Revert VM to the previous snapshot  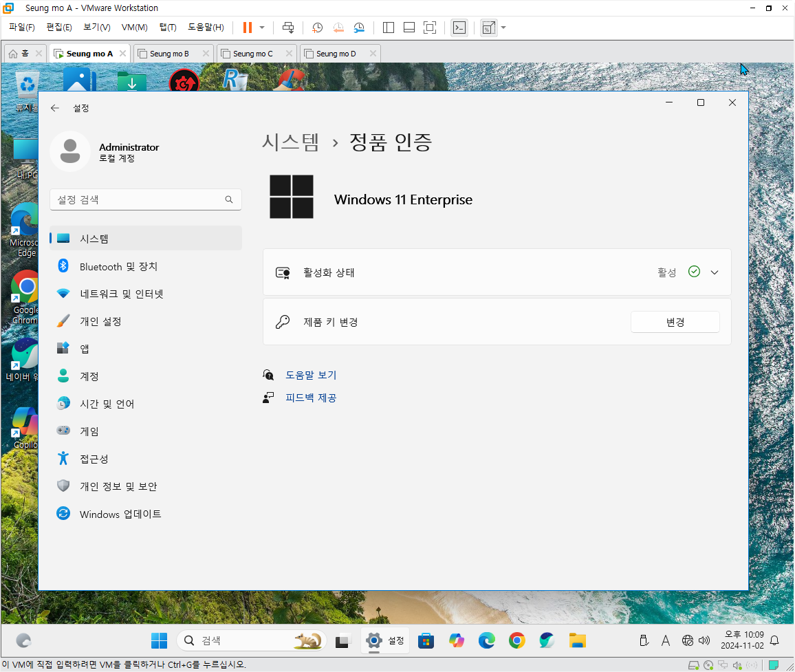coord(338,28)
